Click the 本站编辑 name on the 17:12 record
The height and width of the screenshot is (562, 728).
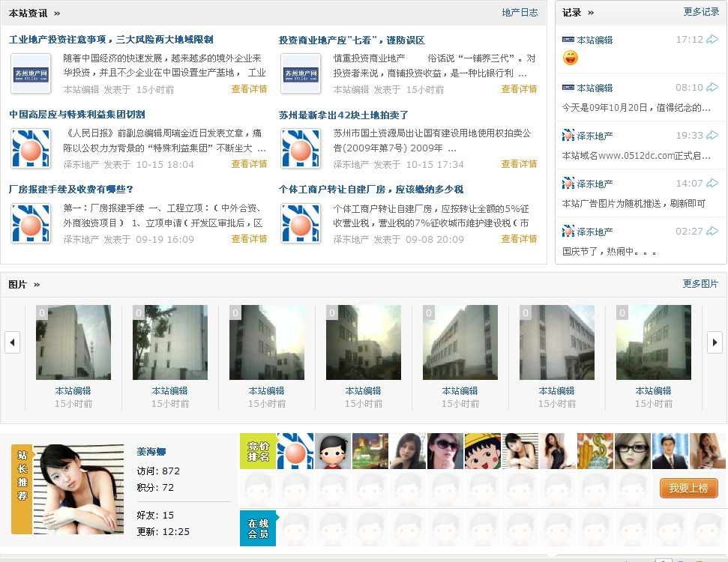click(x=595, y=40)
